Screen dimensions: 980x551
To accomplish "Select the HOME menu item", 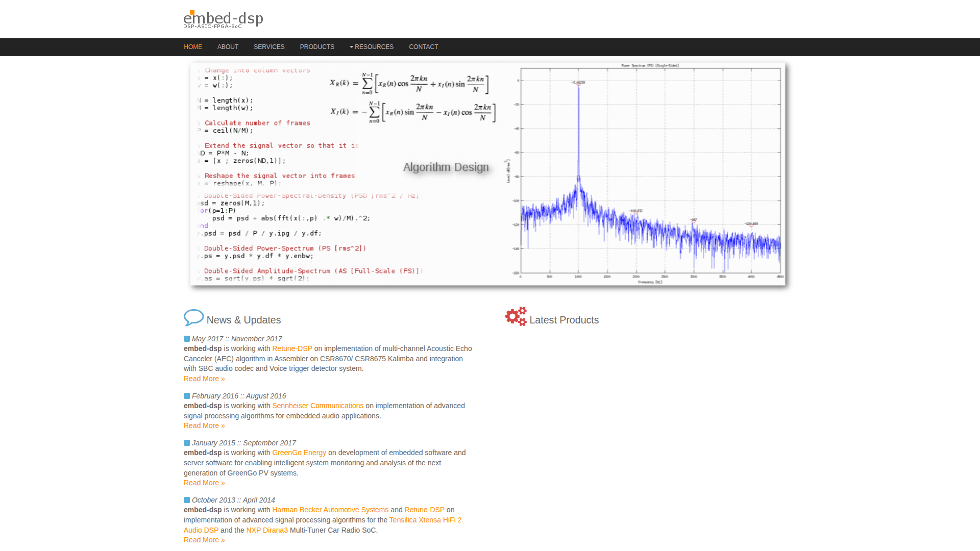I will point(193,47).
